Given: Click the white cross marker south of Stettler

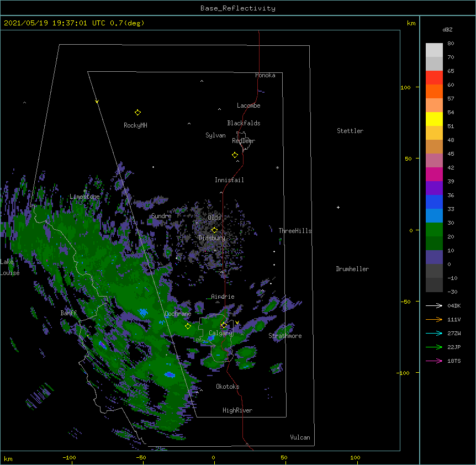Looking at the screenshot, I should pos(338,207).
